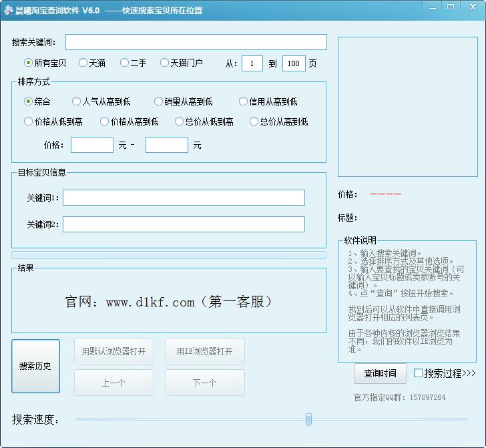The width and height of the screenshot is (486, 448).
Task: Select 总价从高到低 sort order
Action: pyautogui.click(x=254, y=122)
